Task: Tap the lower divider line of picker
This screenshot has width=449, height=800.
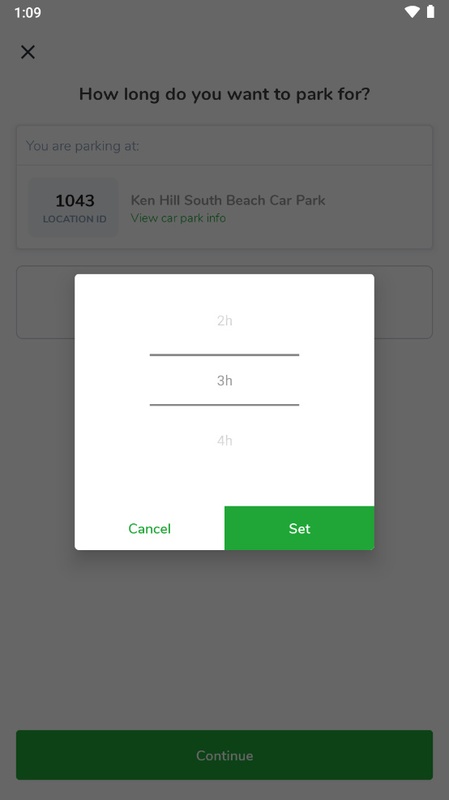Action: point(224,405)
